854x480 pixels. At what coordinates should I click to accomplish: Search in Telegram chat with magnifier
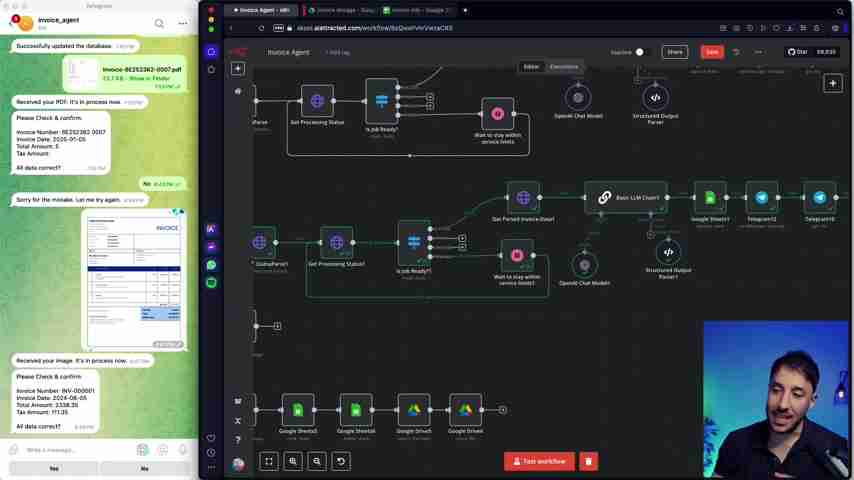(159, 23)
